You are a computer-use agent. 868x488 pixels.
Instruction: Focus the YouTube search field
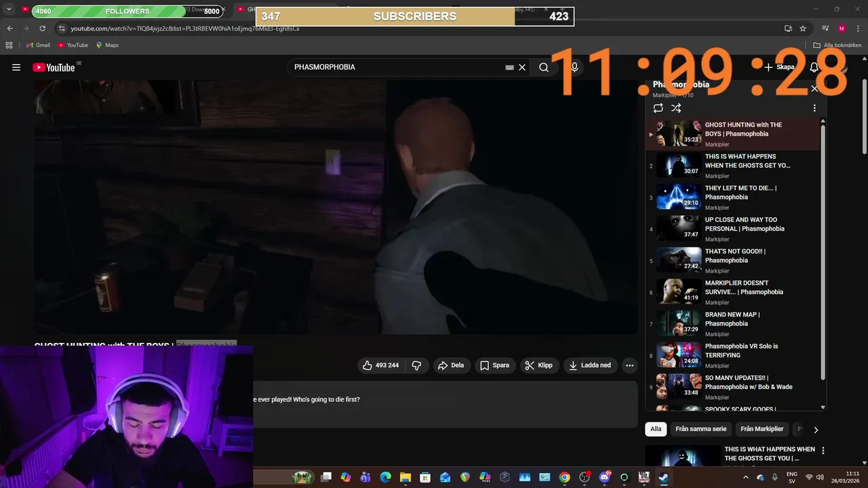coord(399,67)
